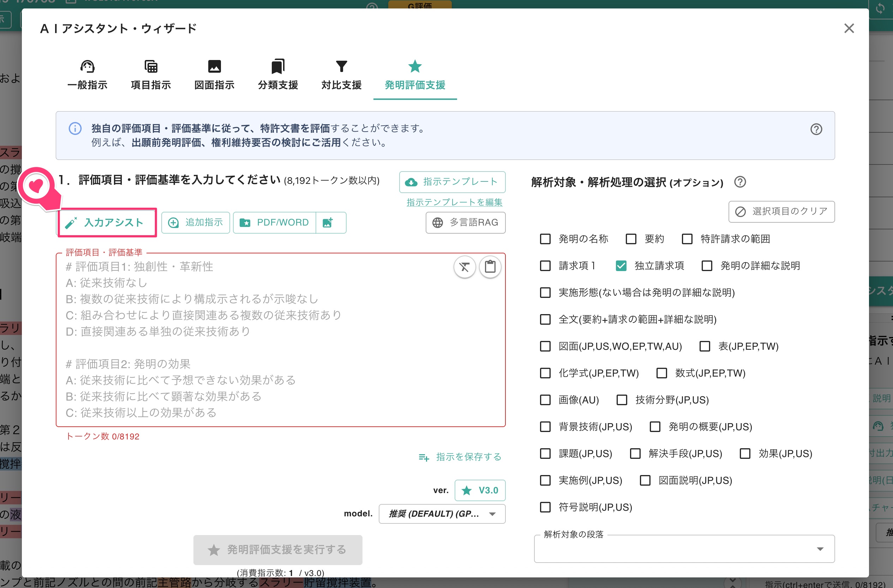Check the 図面説明(JP,US) checkbox
Image resolution: width=893 pixels, height=588 pixels.
click(x=645, y=480)
